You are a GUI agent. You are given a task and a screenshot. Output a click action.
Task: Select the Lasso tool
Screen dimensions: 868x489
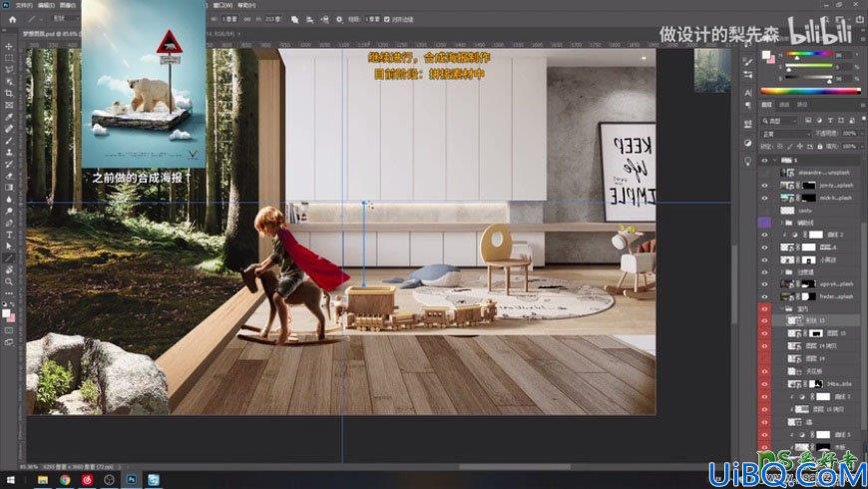click(9, 69)
